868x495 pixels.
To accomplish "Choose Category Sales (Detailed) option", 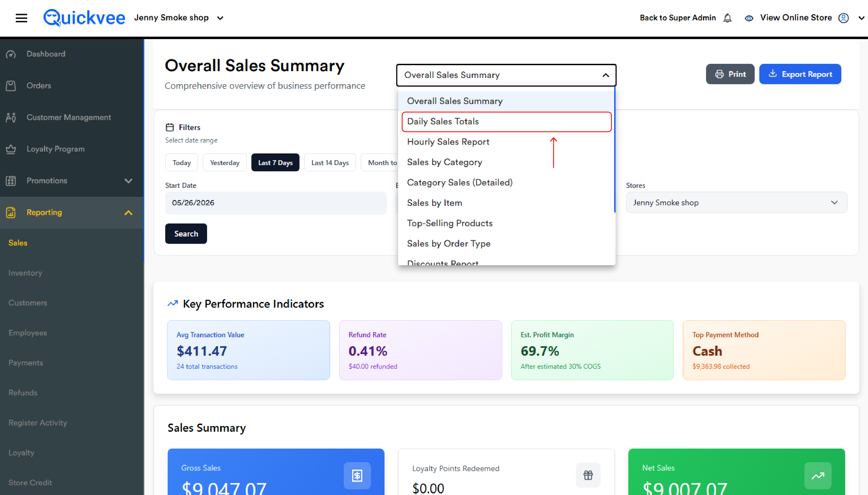I will click(x=506, y=182).
